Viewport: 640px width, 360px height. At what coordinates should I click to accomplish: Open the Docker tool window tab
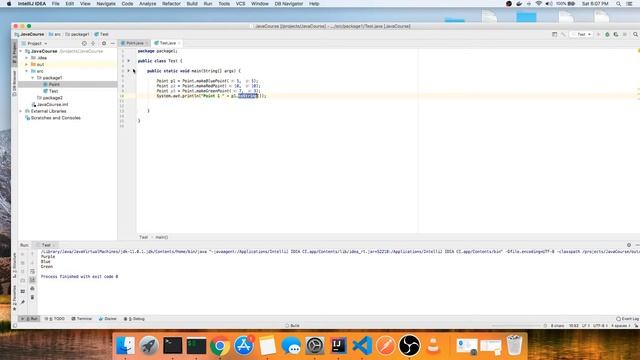(108, 319)
